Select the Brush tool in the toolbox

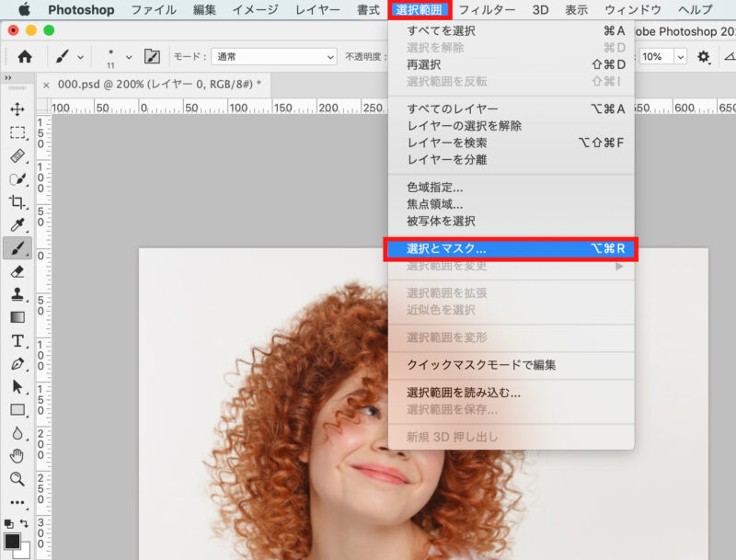[x=17, y=248]
